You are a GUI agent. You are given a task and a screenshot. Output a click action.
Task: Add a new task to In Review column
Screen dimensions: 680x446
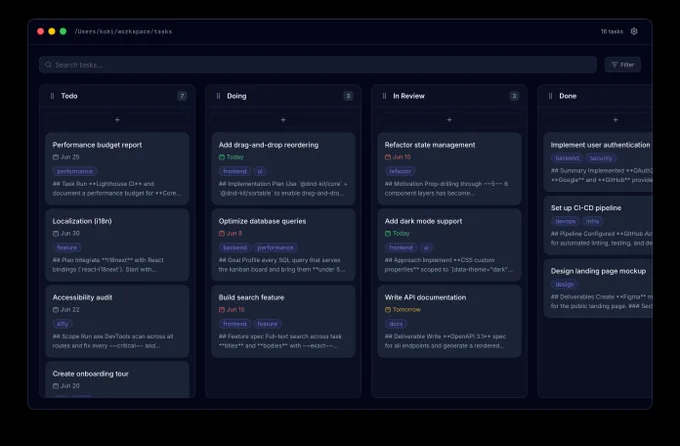point(449,120)
